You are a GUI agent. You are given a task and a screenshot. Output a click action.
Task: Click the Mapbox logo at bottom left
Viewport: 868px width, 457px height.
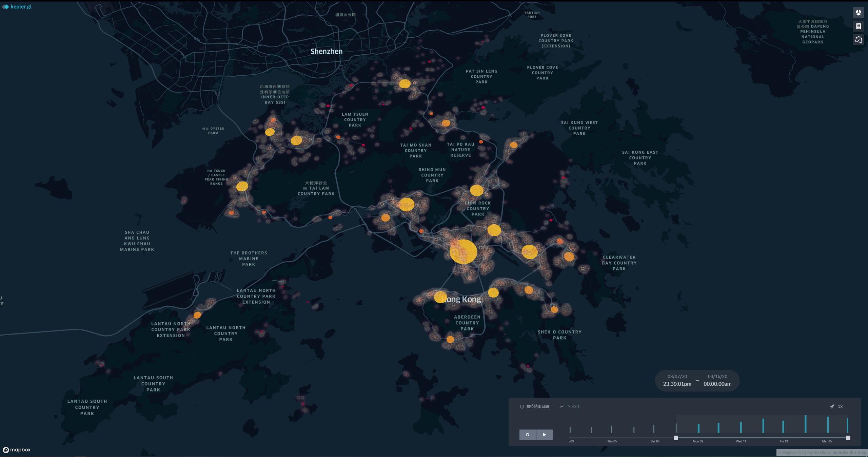17,450
